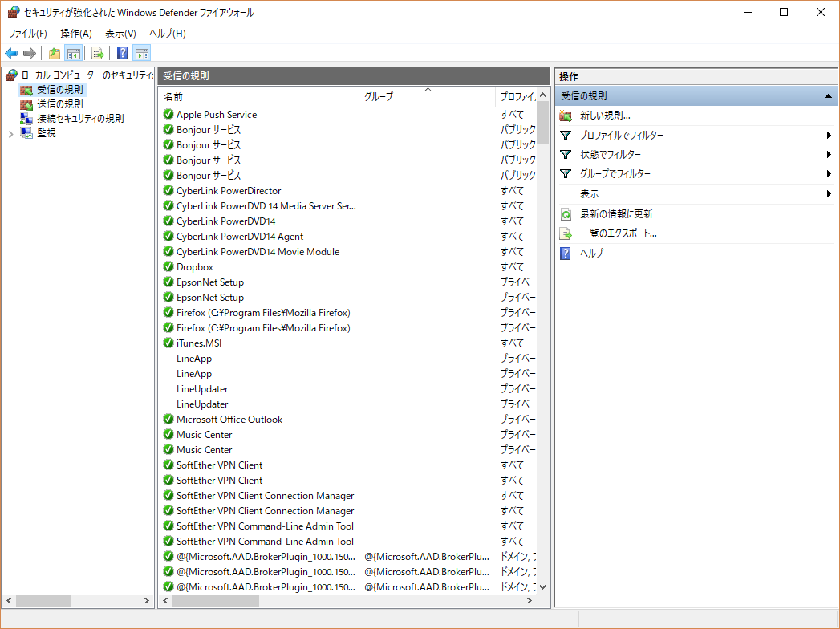Click 一覧のエクスポート... action link
This screenshot has width=840, height=629.
619,233
